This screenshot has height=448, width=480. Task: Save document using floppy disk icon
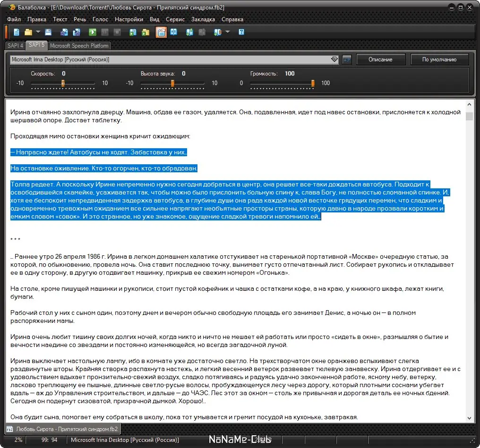click(48, 32)
